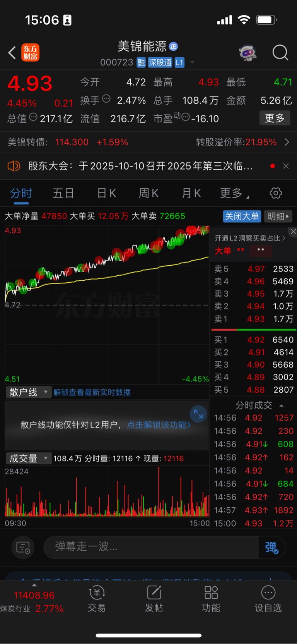Open the 股东大会 announcement text
The height and width of the screenshot is (644, 297).
coord(140,166)
